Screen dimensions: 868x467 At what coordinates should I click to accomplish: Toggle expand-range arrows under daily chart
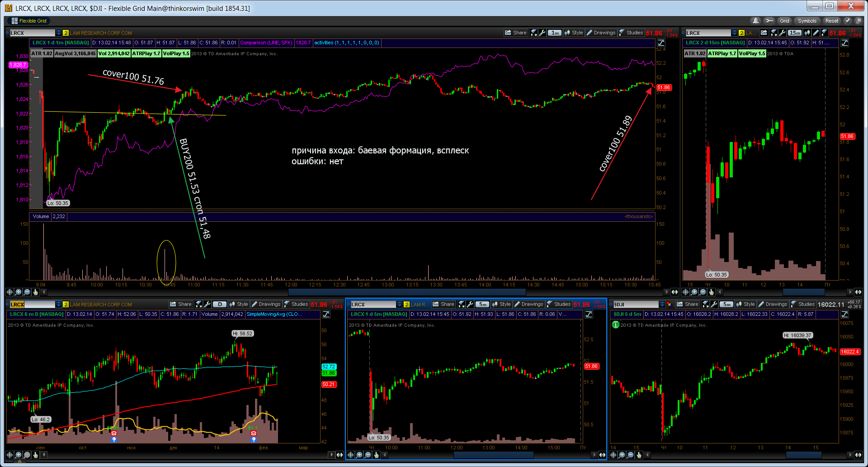point(340,455)
